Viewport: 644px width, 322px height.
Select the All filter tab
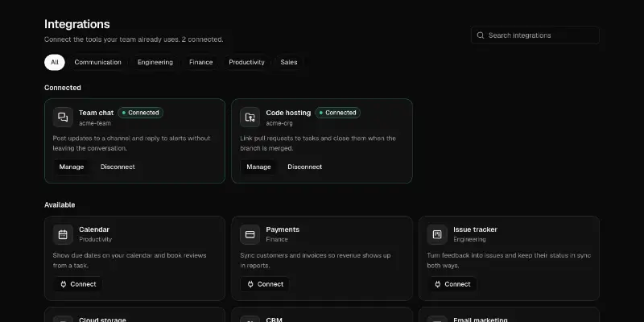(x=55, y=63)
